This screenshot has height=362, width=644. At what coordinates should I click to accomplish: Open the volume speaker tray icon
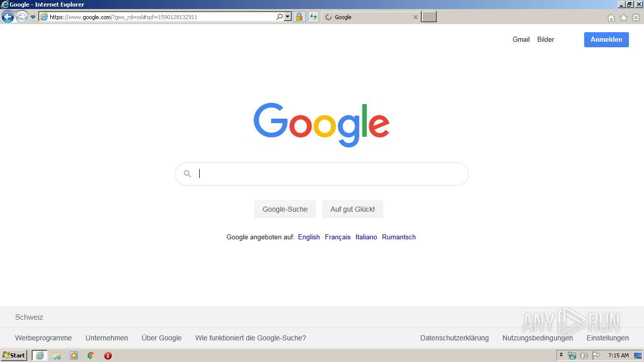[584, 355]
